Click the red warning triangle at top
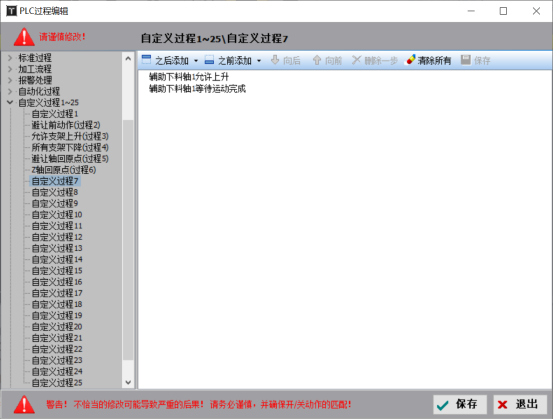 (x=24, y=37)
